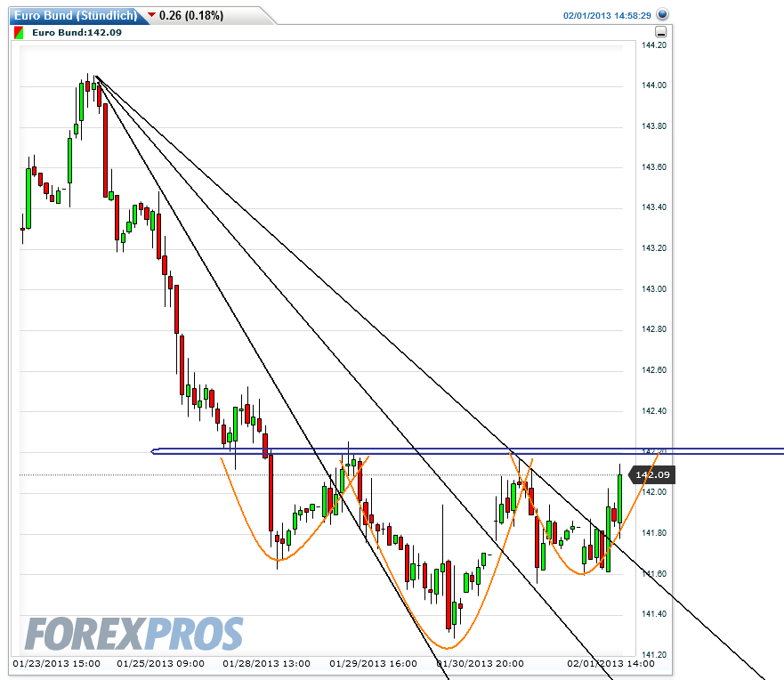Click the red downward triangle price indicator
The height and width of the screenshot is (680, 784).
[x=150, y=14]
